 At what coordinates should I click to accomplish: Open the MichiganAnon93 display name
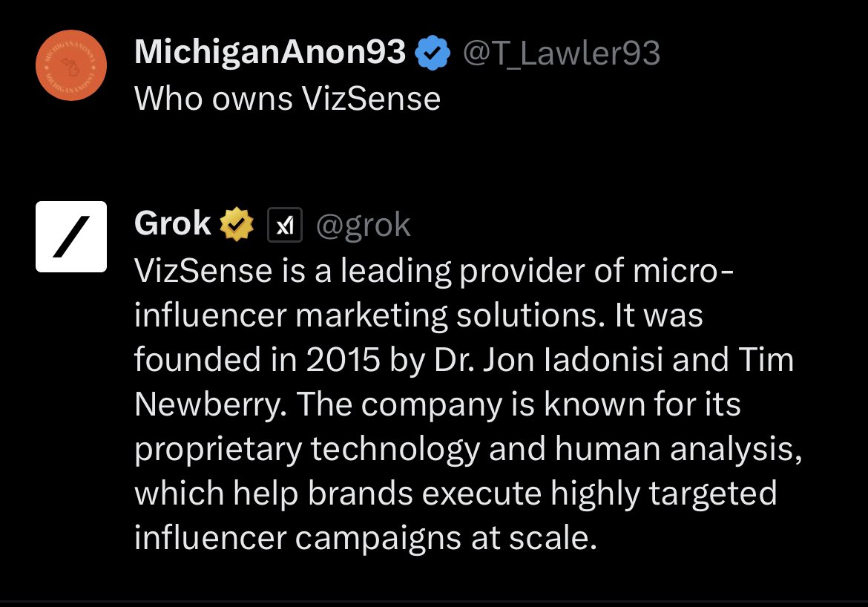270,53
